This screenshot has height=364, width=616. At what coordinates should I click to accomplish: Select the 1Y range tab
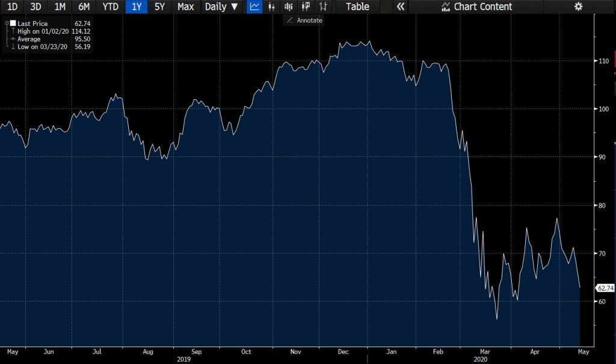(x=137, y=6)
